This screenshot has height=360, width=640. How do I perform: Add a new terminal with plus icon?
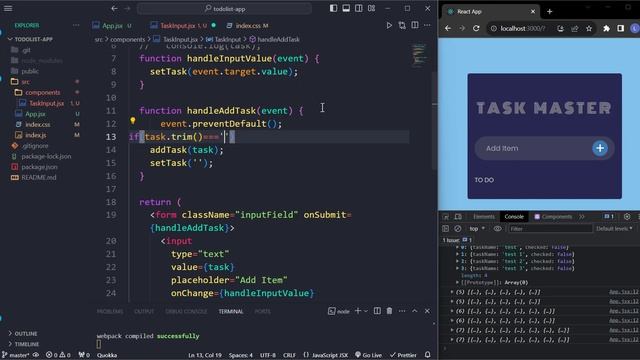pyautogui.click(x=358, y=311)
